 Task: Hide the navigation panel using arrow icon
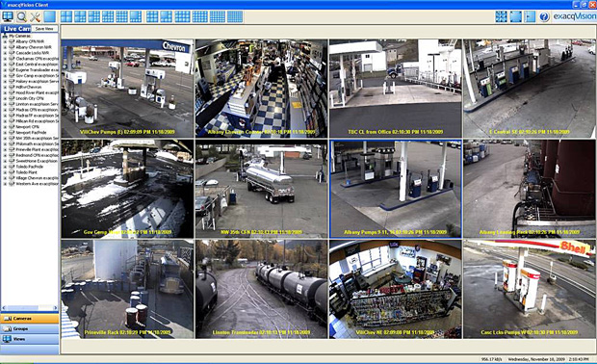[530, 16]
